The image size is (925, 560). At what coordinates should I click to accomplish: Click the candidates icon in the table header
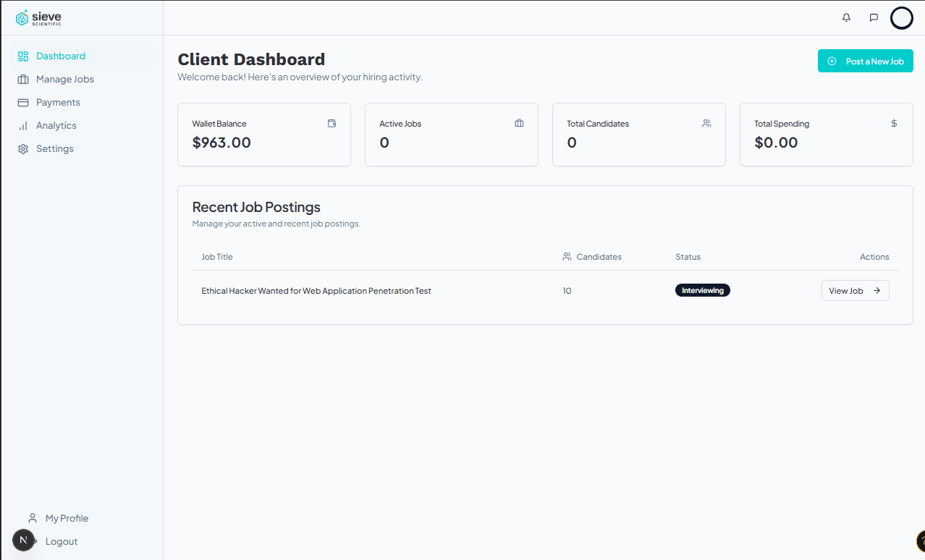click(x=565, y=256)
